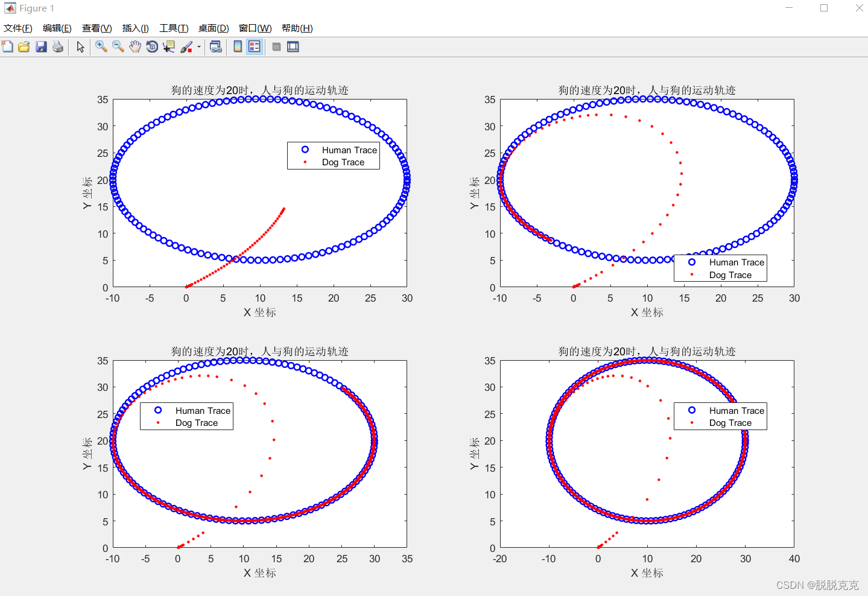Select the Data Cursor tool
Image resolution: width=868 pixels, height=596 pixels.
(169, 46)
